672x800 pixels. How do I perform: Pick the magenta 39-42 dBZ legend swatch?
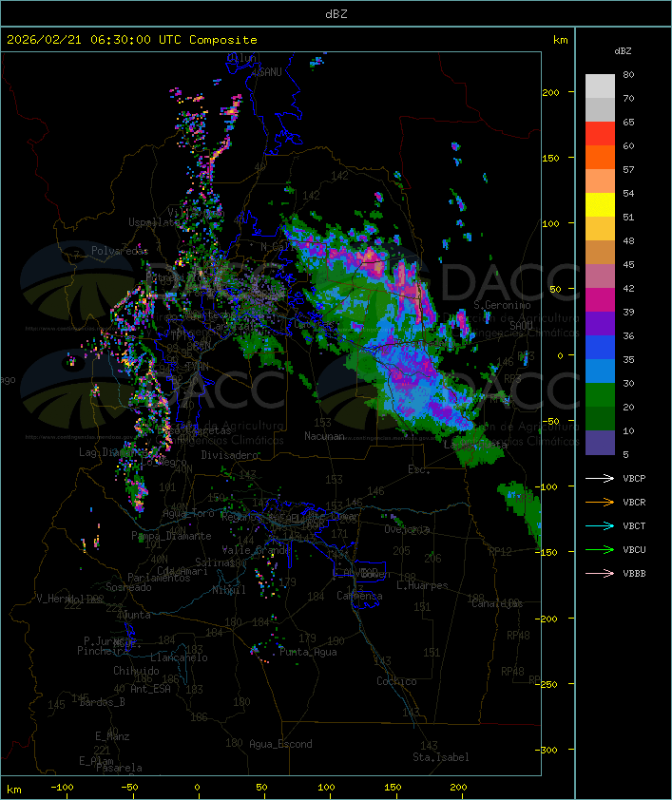point(600,299)
